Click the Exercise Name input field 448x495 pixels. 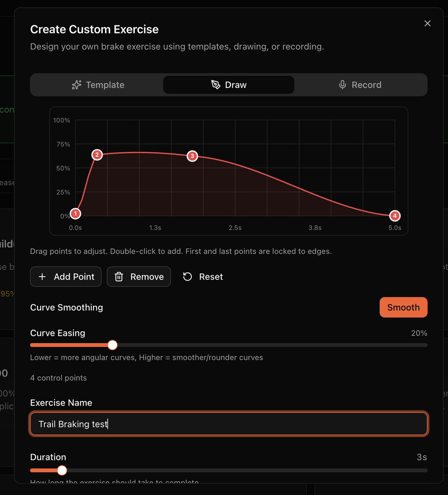point(229,424)
